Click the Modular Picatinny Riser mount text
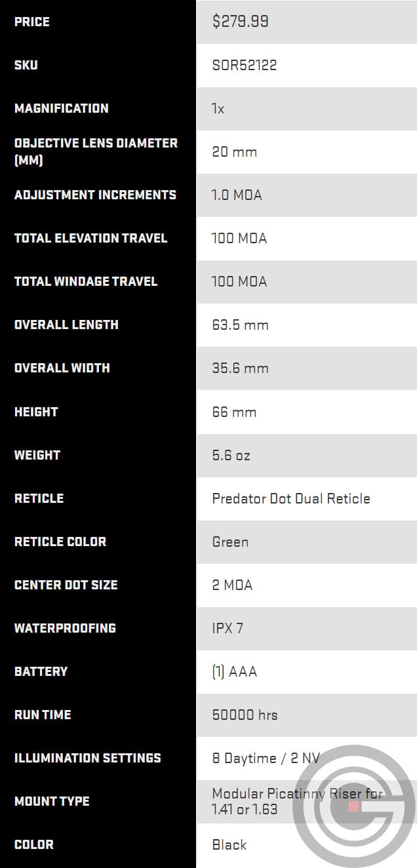 point(297,801)
